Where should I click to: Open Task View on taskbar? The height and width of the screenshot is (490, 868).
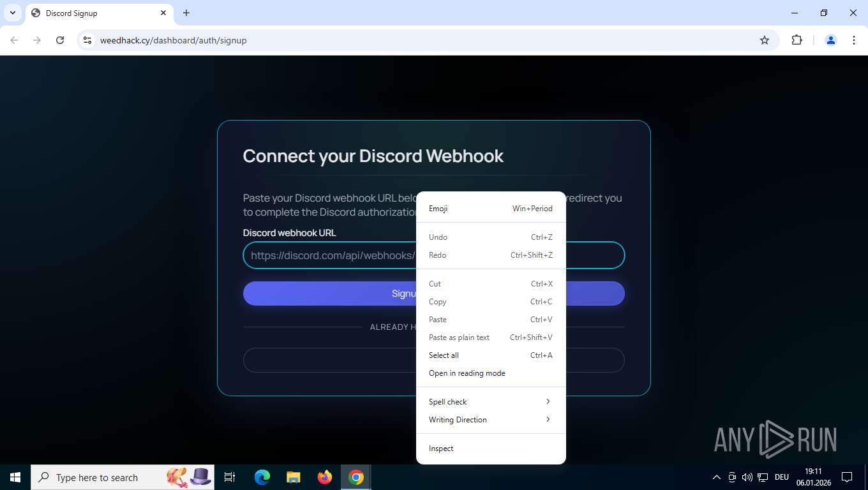(x=230, y=477)
